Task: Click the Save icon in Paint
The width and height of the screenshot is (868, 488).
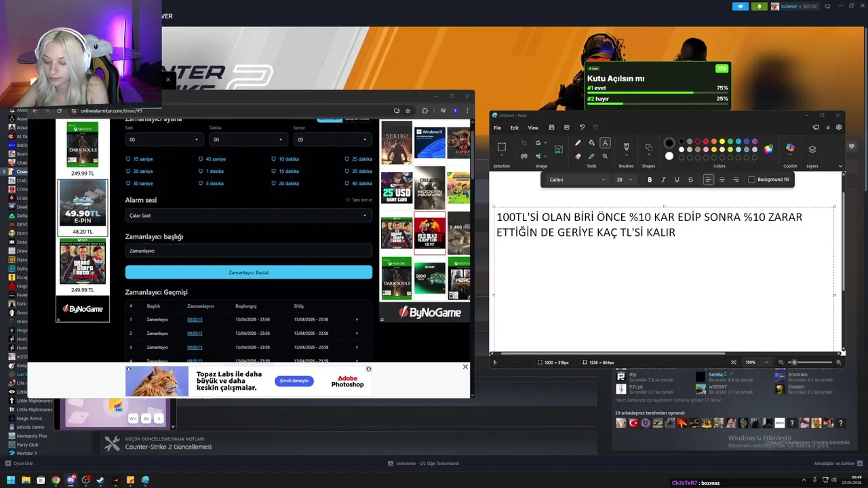Action: pyautogui.click(x=551, y=127)
